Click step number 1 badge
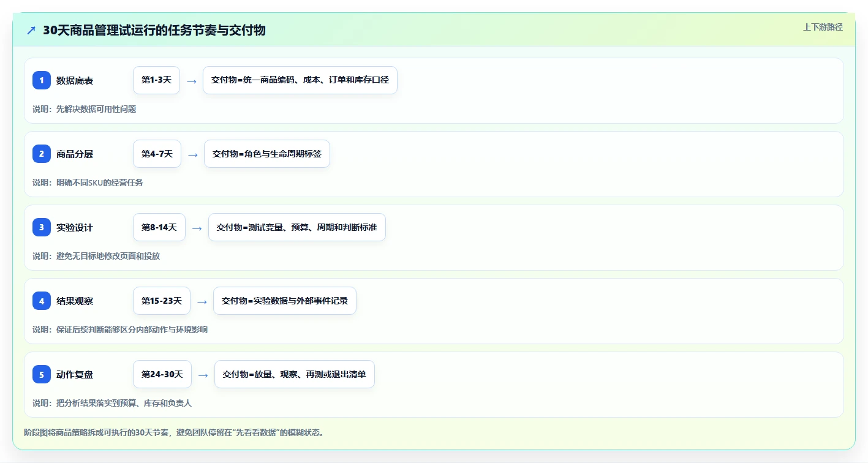The width and height of the screenshot is (868, 463). (x=42, y=80)
